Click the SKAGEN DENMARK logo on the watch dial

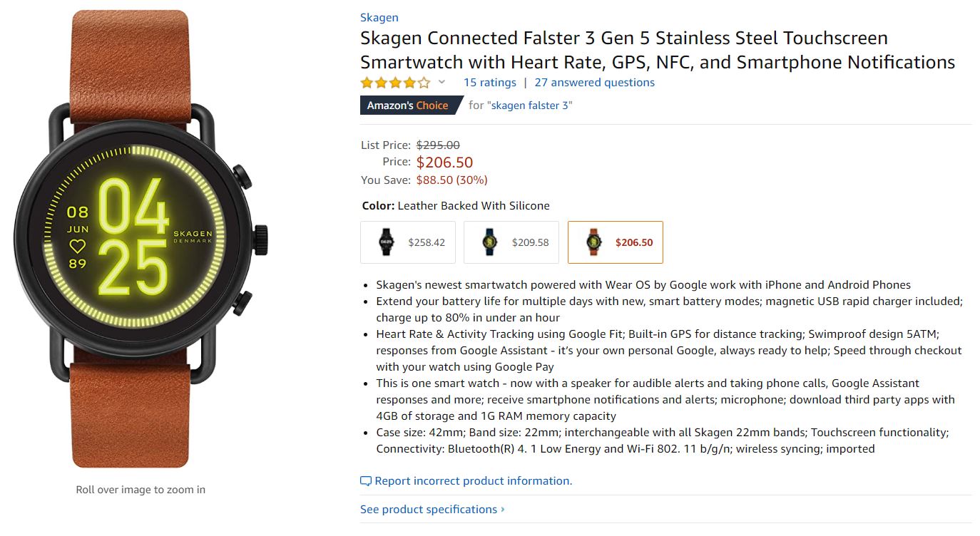pyautogui.click(x=193, y=237)
